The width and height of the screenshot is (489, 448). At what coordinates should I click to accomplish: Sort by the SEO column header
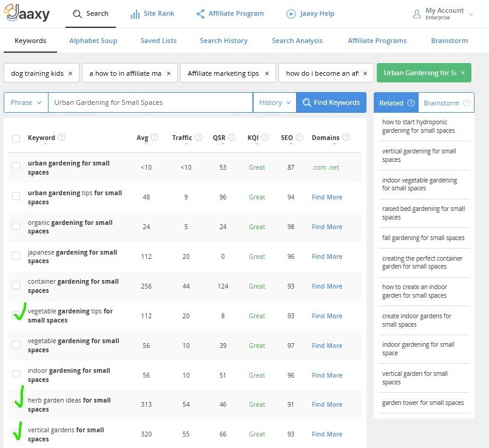coord(286,138)
